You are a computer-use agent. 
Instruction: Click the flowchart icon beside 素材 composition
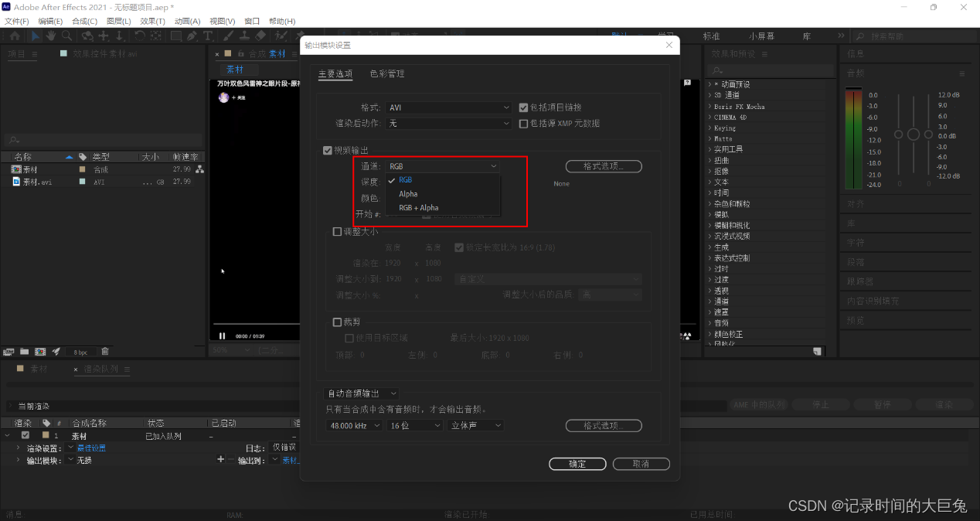tap(199, 169)
